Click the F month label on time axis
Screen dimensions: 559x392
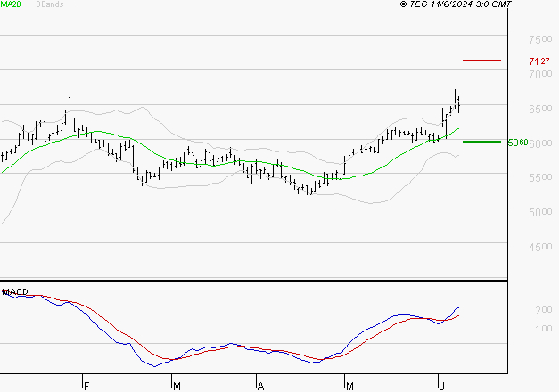pyautogui.click(x=86, y=387)
